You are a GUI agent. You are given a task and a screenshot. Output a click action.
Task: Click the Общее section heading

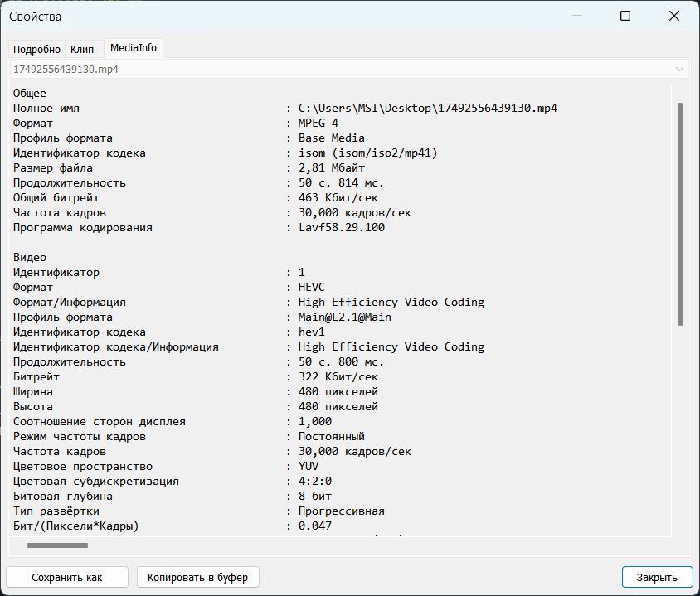click(30, 94)
